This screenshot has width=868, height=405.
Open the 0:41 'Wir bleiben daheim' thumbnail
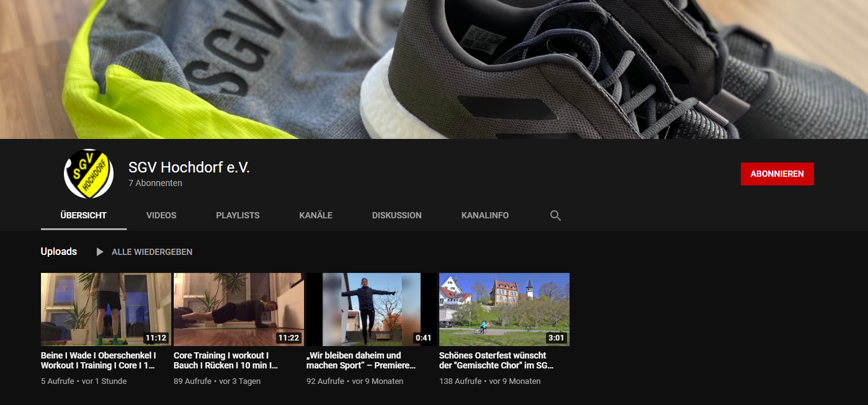coord(372,309)
